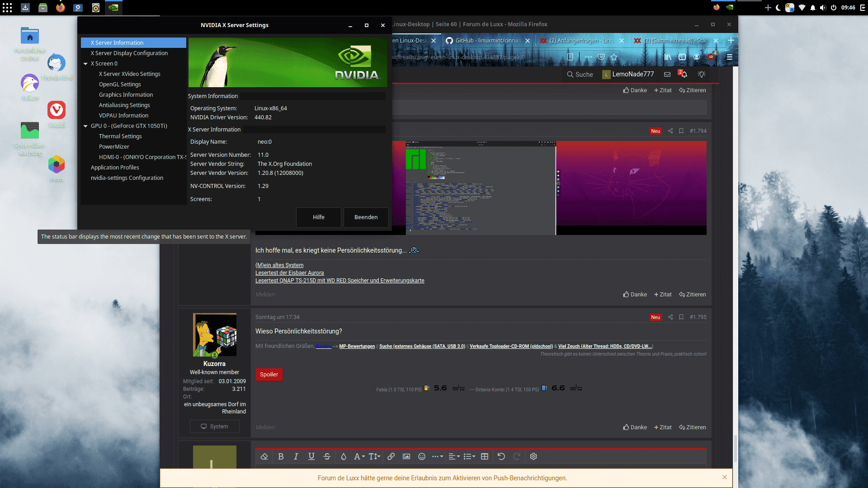The image size is (868, 488).
Task: Open notification bell alerts in forum
Action: (684, 74)
